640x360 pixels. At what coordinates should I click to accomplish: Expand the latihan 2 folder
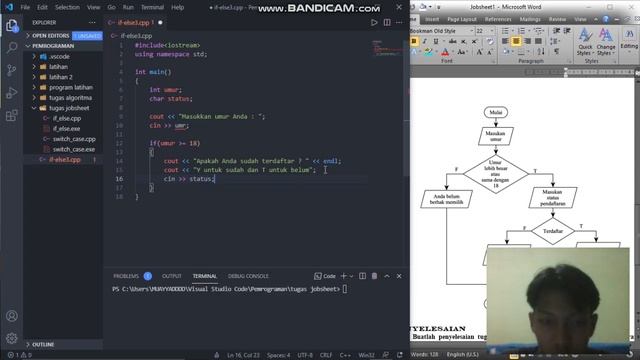pos(63,77)
